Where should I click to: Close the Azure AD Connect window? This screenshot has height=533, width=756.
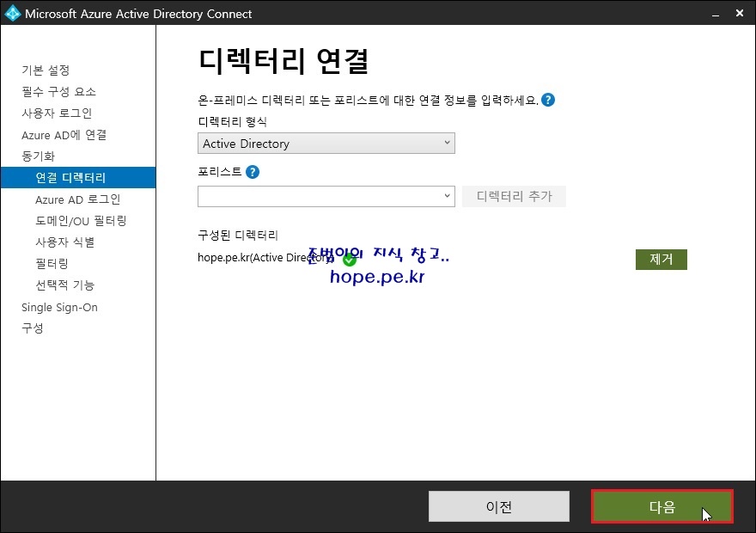coord(740,13)
